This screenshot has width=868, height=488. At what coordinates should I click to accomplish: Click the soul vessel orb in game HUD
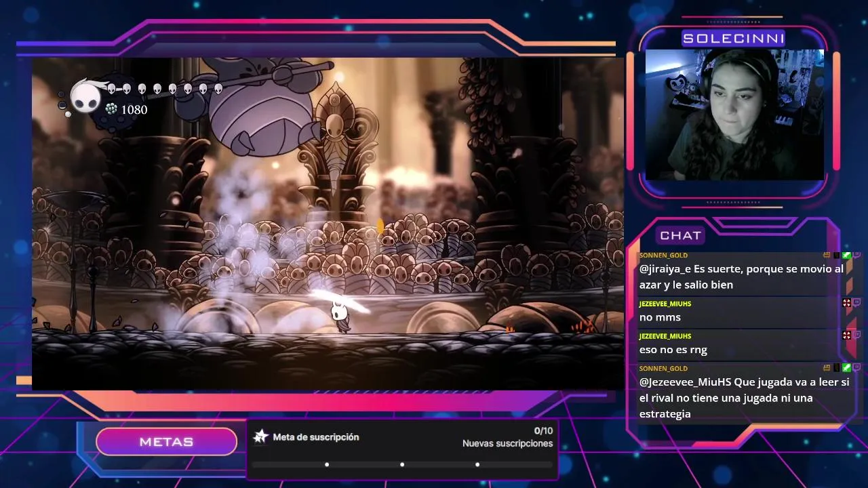click(86, 96)
